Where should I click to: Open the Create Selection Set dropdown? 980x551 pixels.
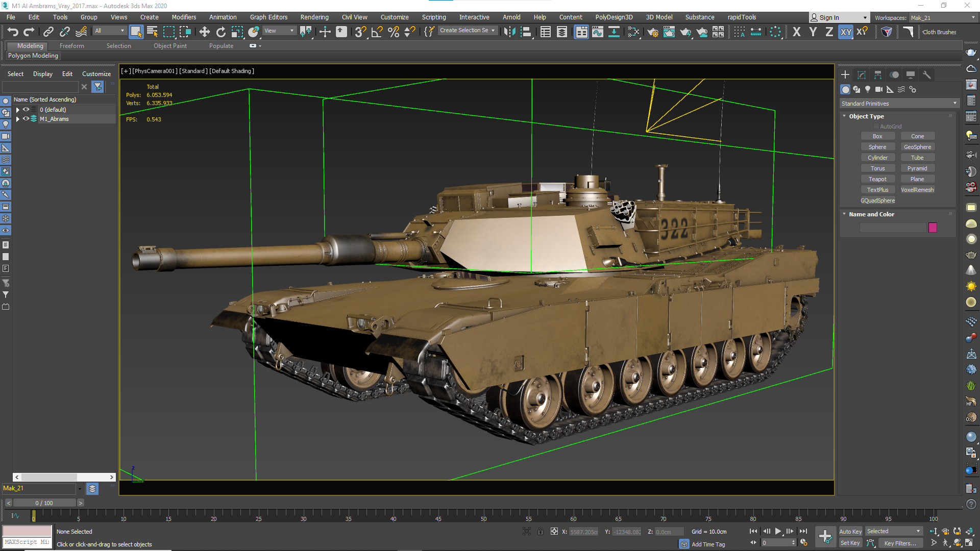coord(467,31)
